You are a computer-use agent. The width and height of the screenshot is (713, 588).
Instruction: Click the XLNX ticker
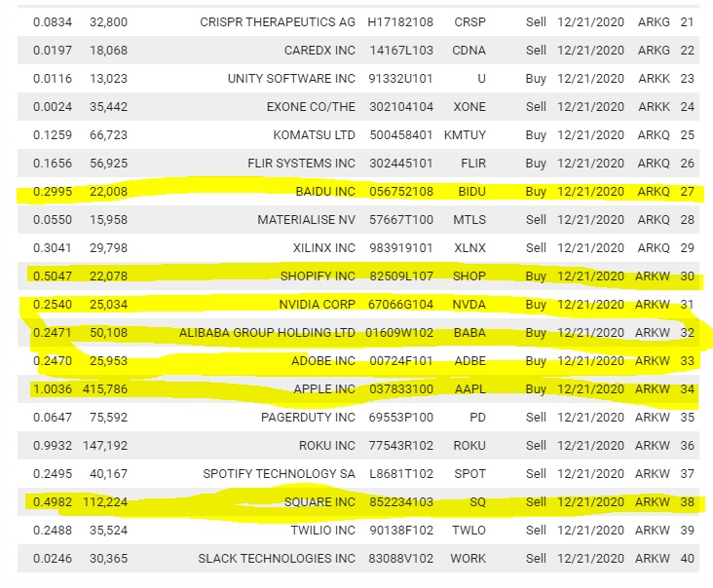(469, 247)
